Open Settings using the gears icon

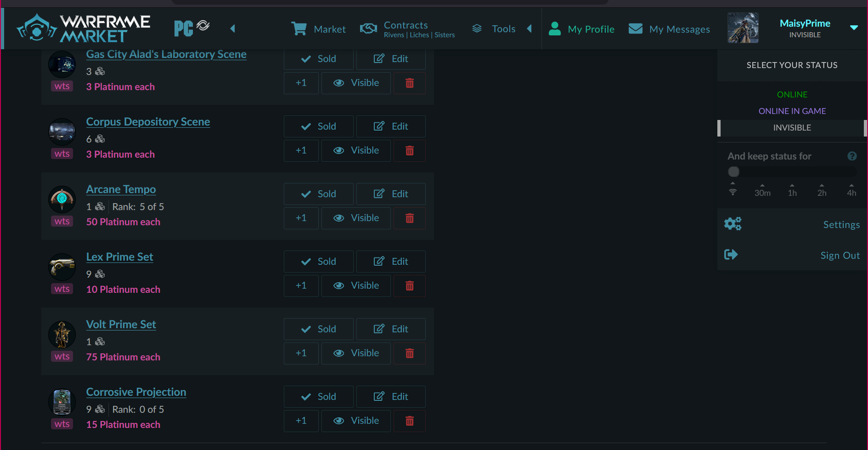click(x=733, y=224)
